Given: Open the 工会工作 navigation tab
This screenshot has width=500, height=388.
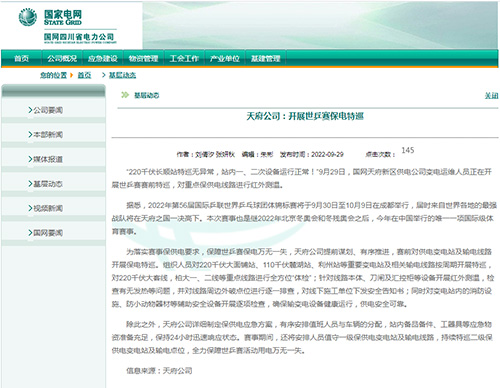Looking at the screenshot, I should [184, 59].
